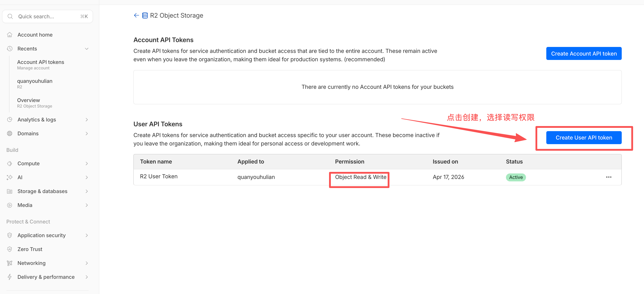The height and width of the screenshot is (294, 644).
Task: Click the Account home house icon
Action: [9, 35]
